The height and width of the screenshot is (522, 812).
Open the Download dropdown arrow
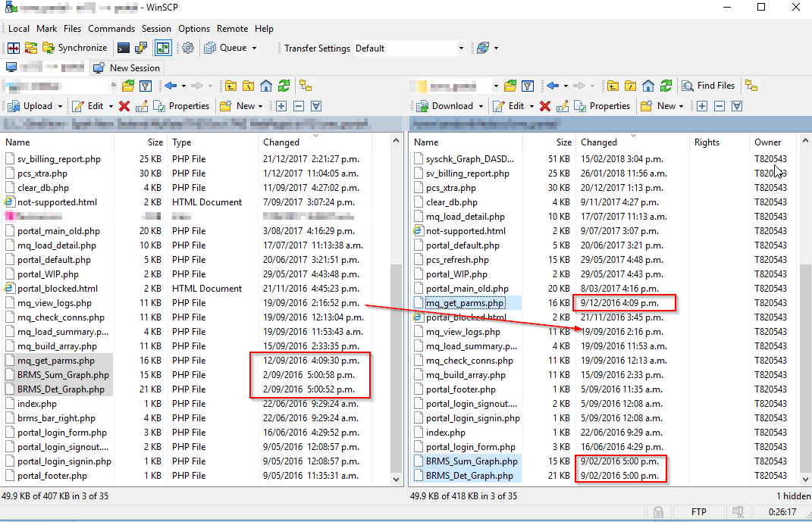tap(481, 105)
